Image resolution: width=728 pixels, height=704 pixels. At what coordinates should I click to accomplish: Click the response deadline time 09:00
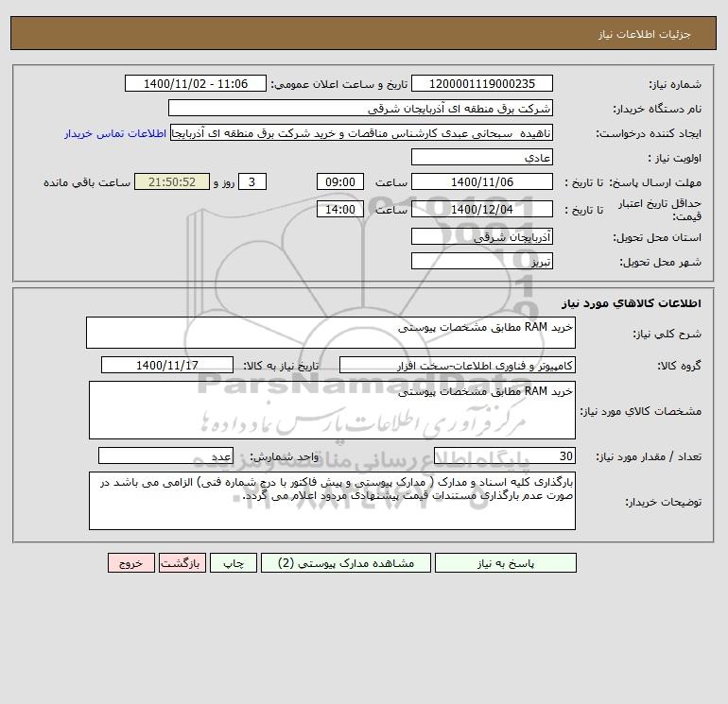[x=339, y=182]
